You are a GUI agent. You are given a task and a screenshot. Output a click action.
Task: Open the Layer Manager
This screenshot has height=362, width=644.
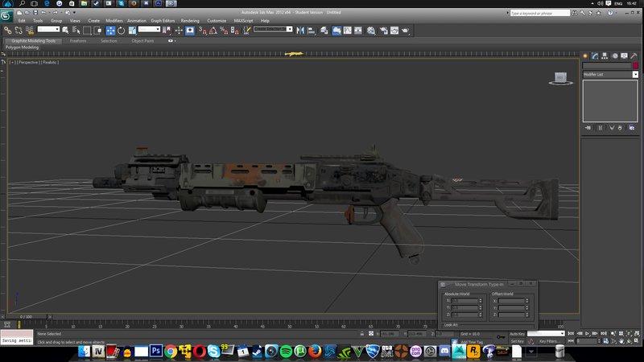(324, 31)
